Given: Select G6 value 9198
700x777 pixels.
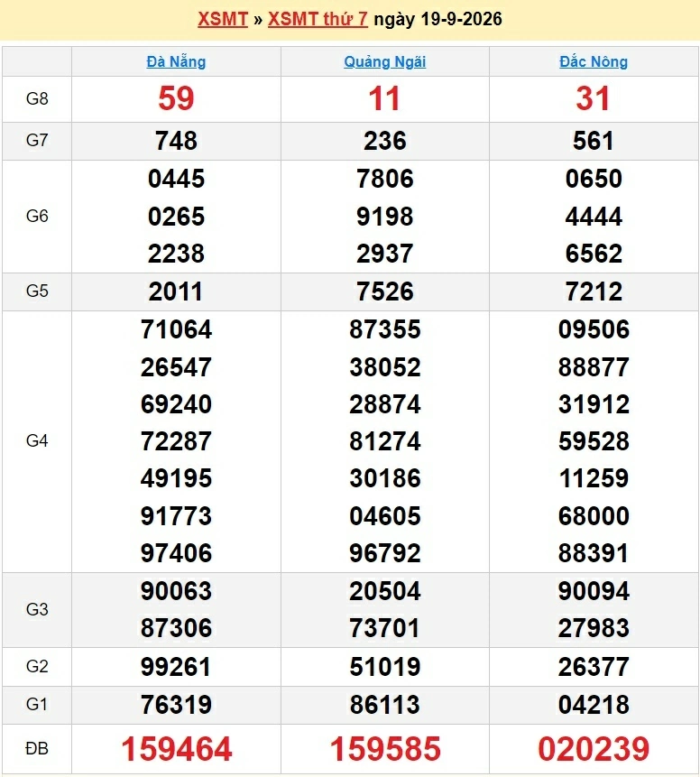Looking at the screenshot, I should (385, 217).
